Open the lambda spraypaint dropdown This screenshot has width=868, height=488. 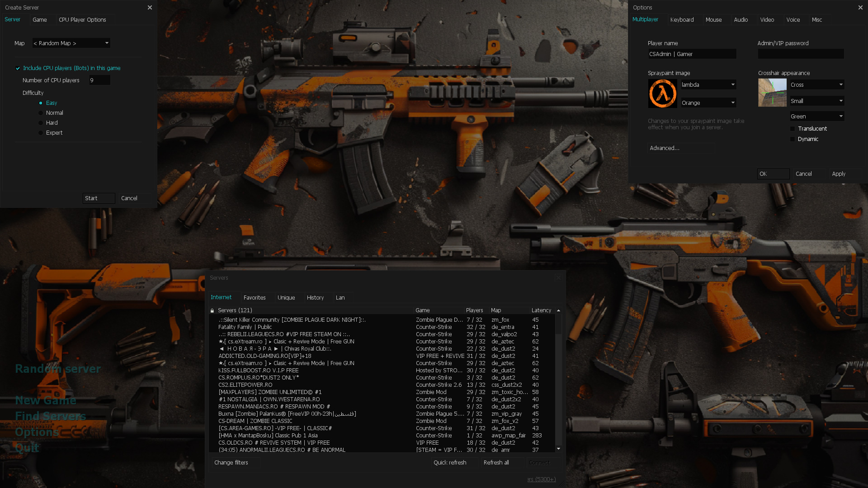tap(708, 85)
